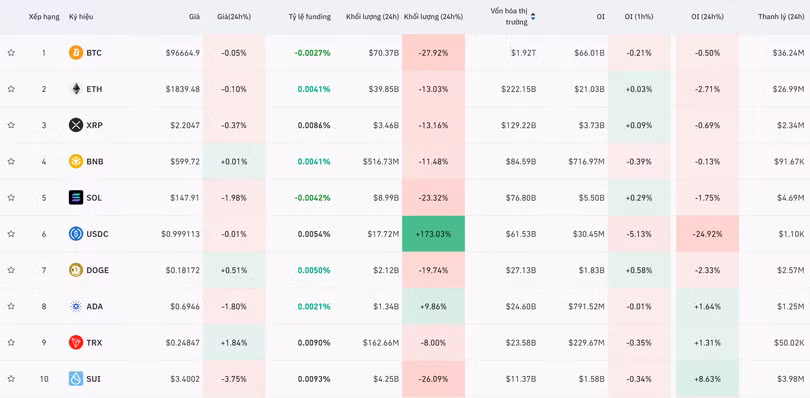810x398 pixels.
Task: Open the BNB symbol link
Action: [x=95, y=161]
